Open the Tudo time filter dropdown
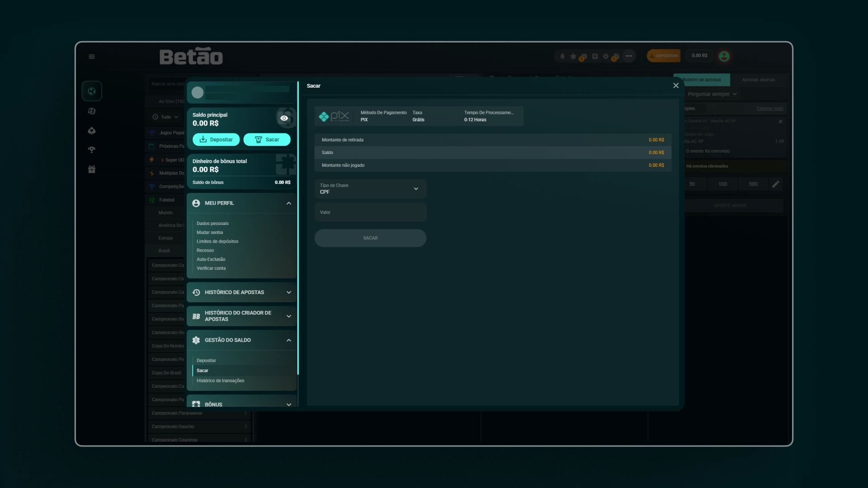 tap(165, 117)
